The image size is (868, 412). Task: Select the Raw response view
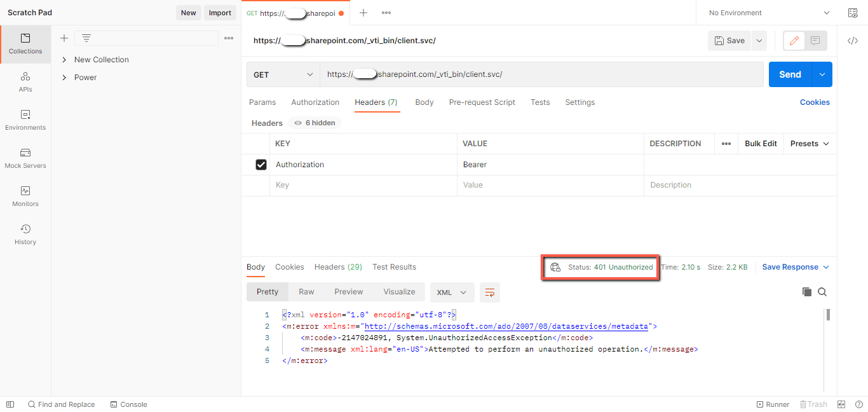[x=306, y=292]
